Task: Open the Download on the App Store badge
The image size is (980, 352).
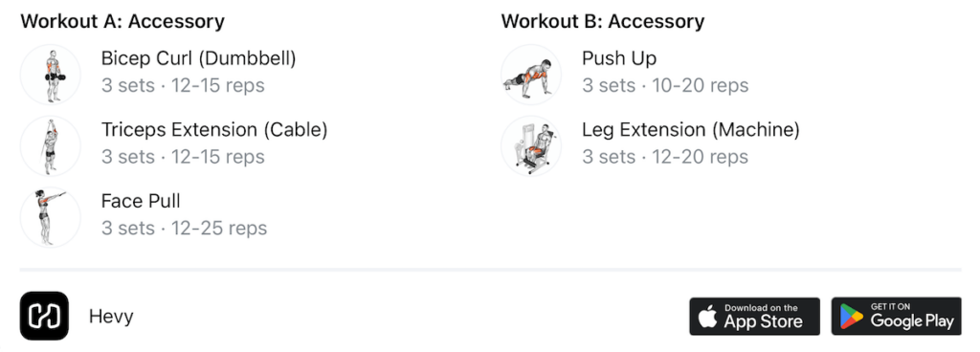Action: (754, 317)
